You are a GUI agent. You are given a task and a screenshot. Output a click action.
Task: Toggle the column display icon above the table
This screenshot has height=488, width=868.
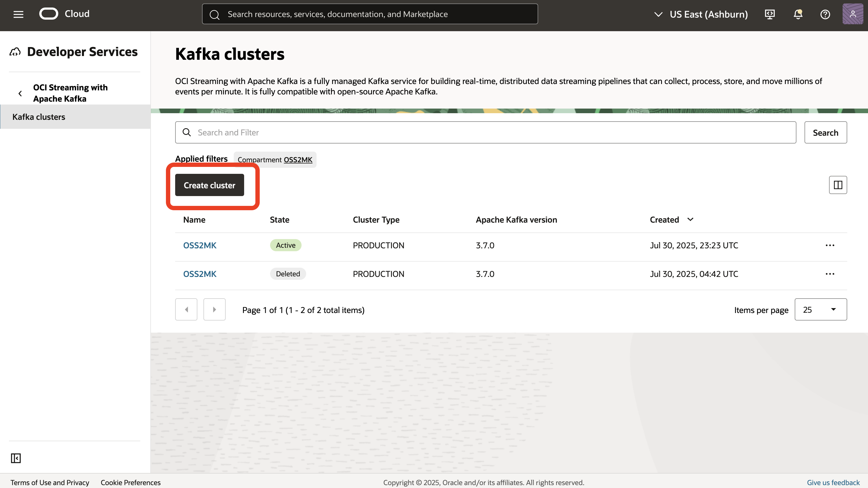pos(838,185)
